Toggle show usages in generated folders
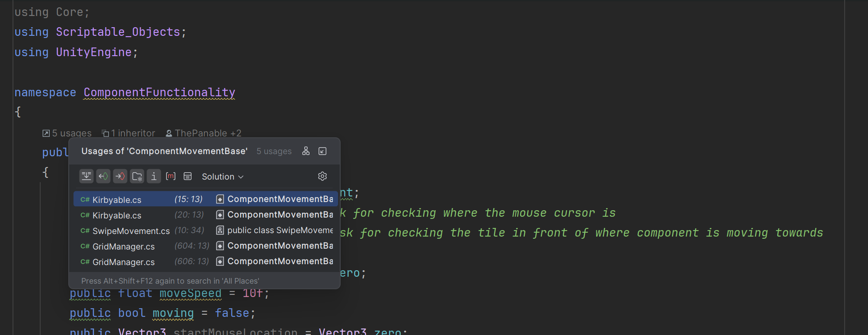 pos(137,176)
